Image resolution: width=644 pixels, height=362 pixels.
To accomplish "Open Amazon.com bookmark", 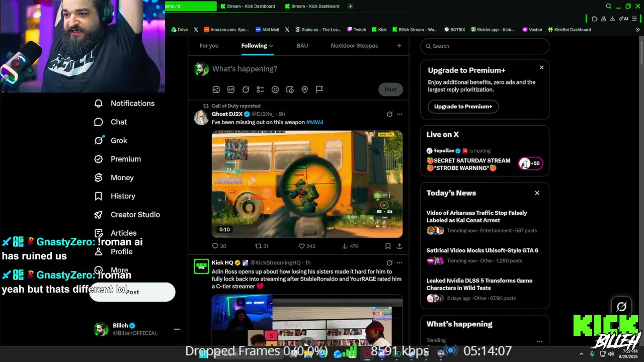I will click(x=226, y=30).
